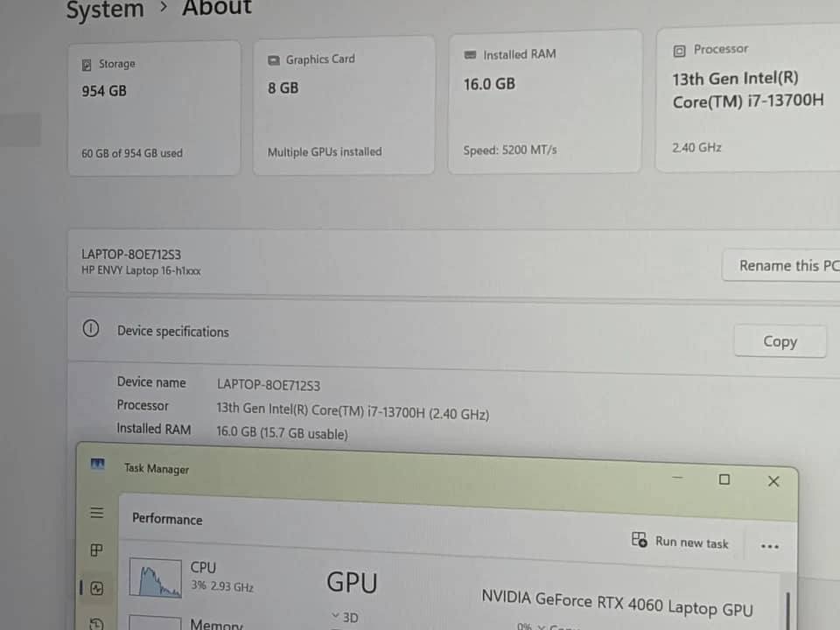Click the 'Device name' label
The image size is (840, 630).
151,382
